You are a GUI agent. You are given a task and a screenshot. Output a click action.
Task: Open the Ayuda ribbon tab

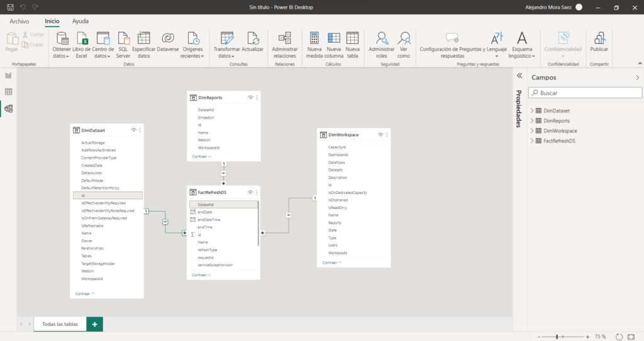tap(80, 21)
